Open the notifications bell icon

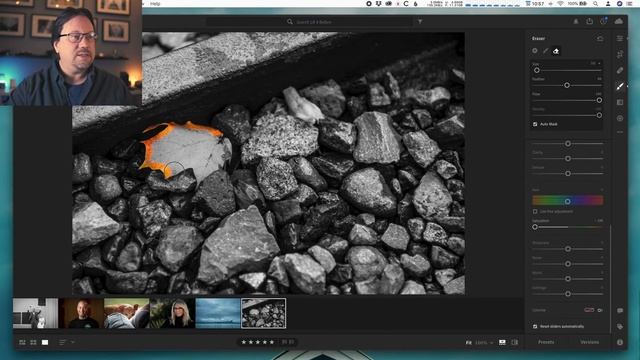576,21
